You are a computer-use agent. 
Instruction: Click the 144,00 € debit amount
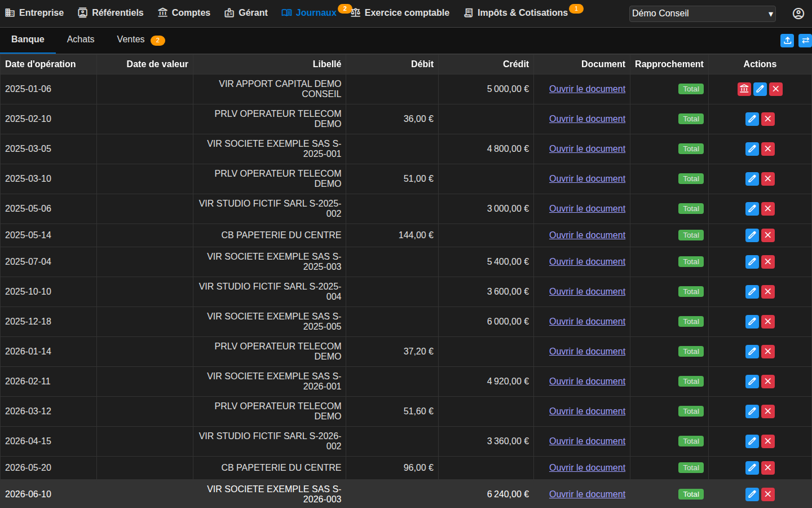416,235
